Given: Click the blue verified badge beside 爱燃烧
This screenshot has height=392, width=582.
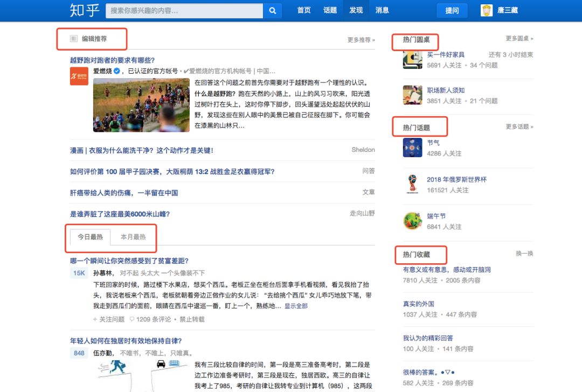Looking at the screenshot, I should coord(117,71).
